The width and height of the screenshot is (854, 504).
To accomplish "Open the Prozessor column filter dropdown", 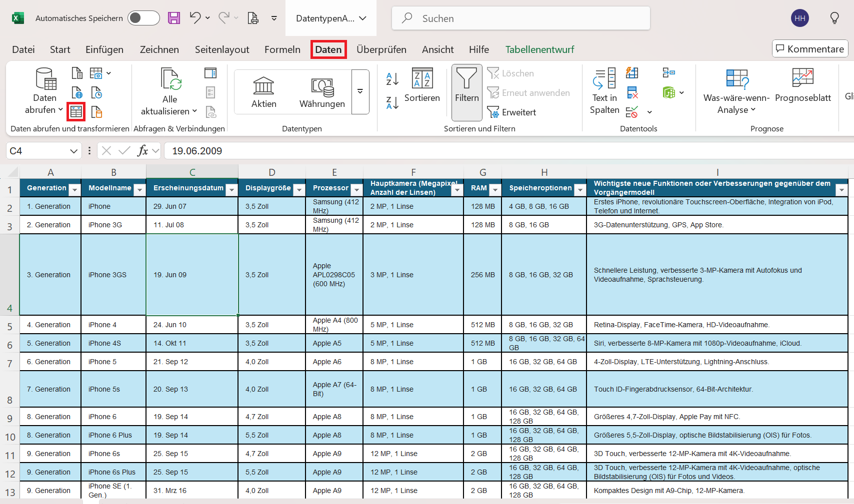I will [x=356, y=190].
